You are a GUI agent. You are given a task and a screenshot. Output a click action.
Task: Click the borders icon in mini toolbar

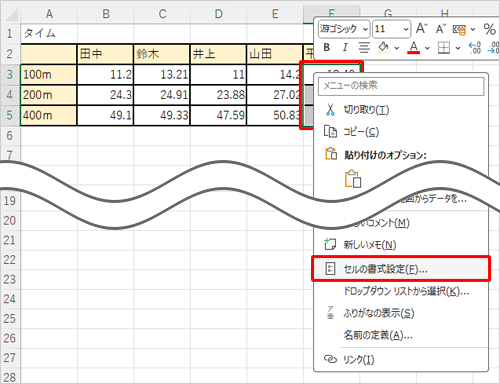444,48
